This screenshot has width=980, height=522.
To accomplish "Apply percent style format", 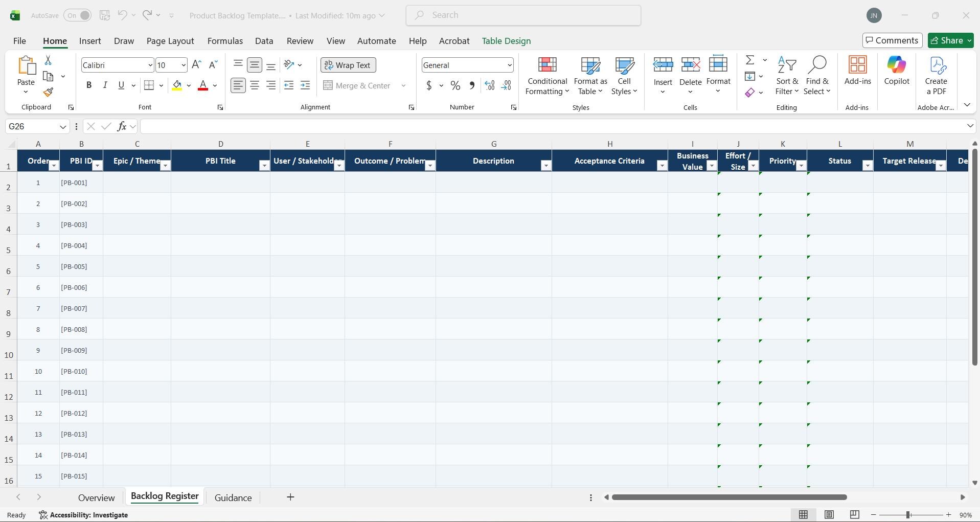I will pos(455,85).
